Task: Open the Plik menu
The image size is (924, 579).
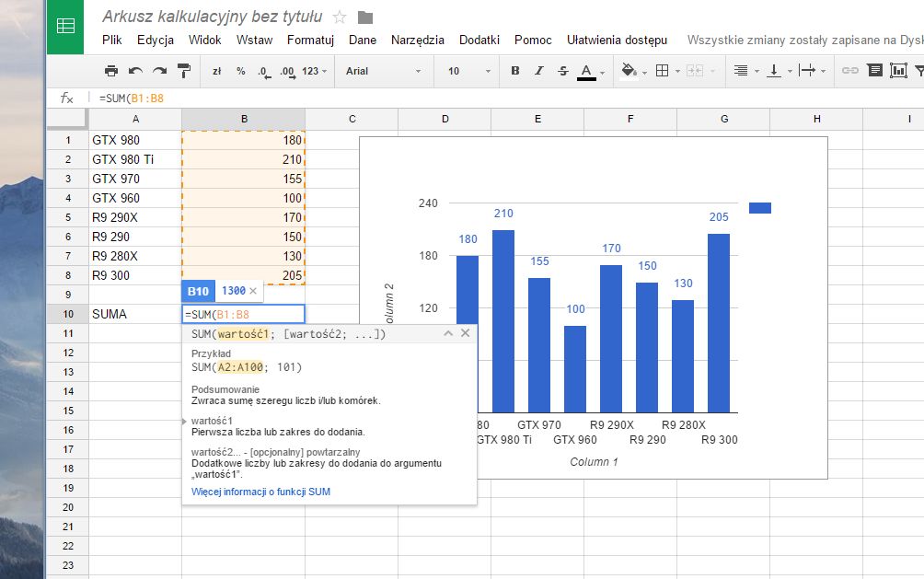Action: [x=112, y=40]
